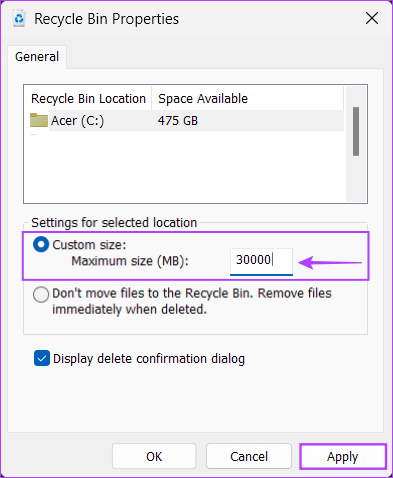Screen dimensions: 393x478
Task: Click the Custom size label text
Action: coord(89,245)
